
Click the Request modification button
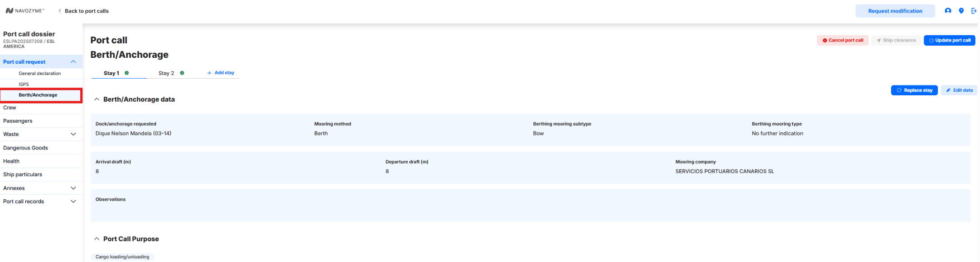pyautogui.click(x=895, y=11)
